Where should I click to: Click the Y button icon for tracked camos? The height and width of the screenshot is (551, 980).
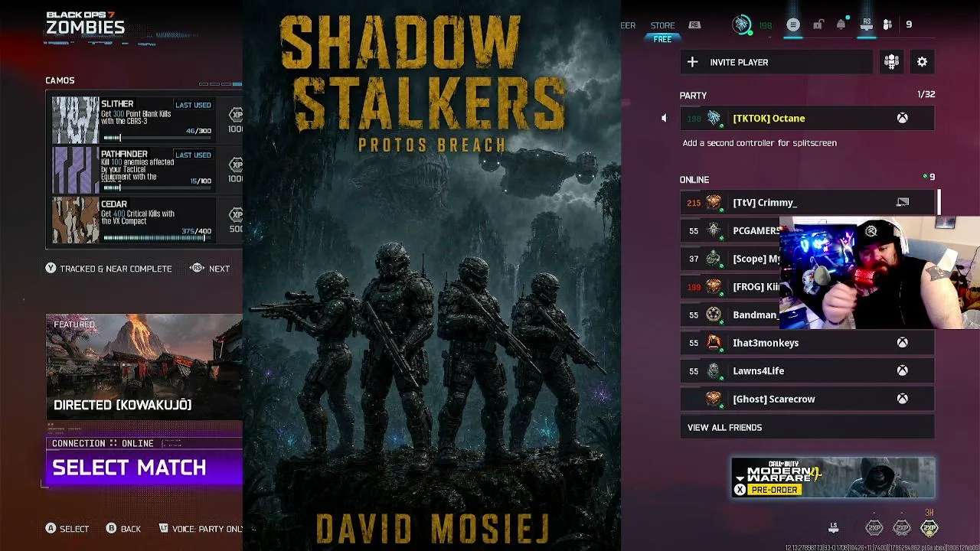click(x=51, y=269)
